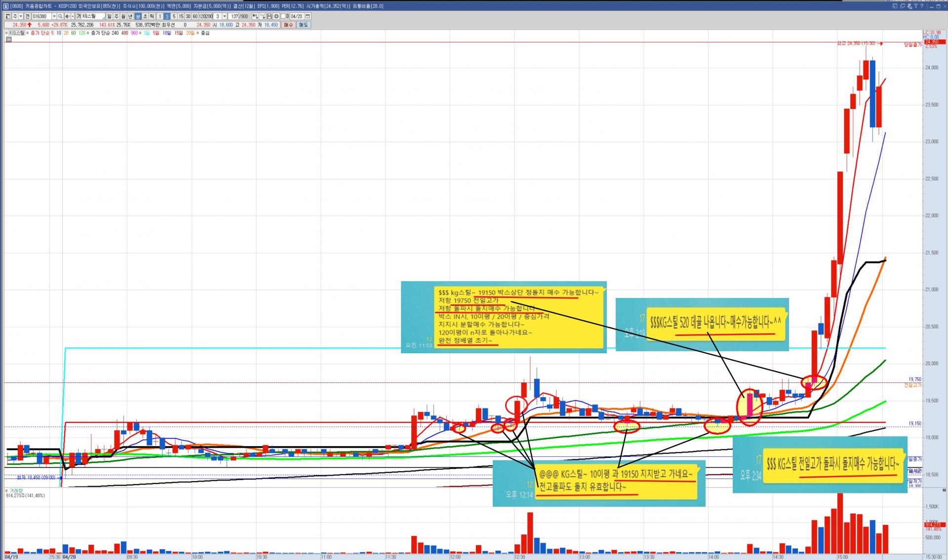
Task: Toggle the KG스틸 indicator legend checkbox
Action: (6, 33)
